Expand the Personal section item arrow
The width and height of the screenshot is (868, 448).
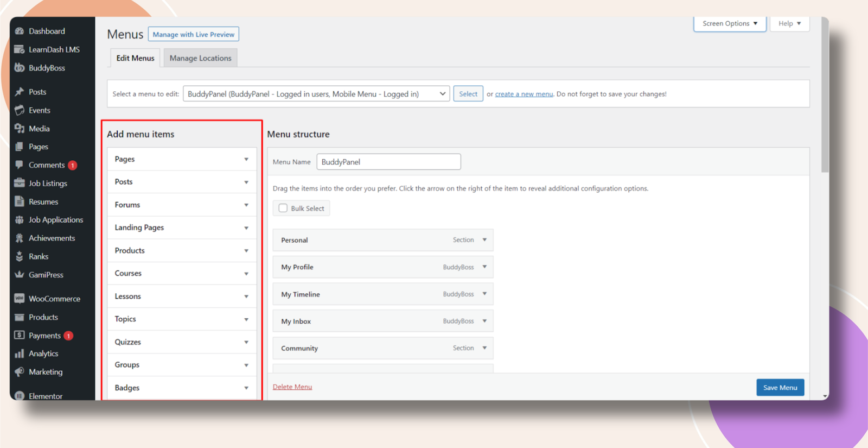click(x=484, y=239)
